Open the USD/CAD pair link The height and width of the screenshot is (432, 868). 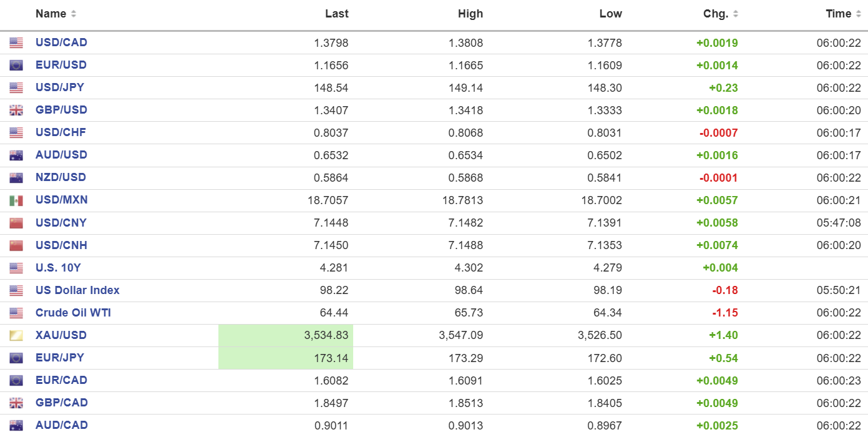click(61, 42)
